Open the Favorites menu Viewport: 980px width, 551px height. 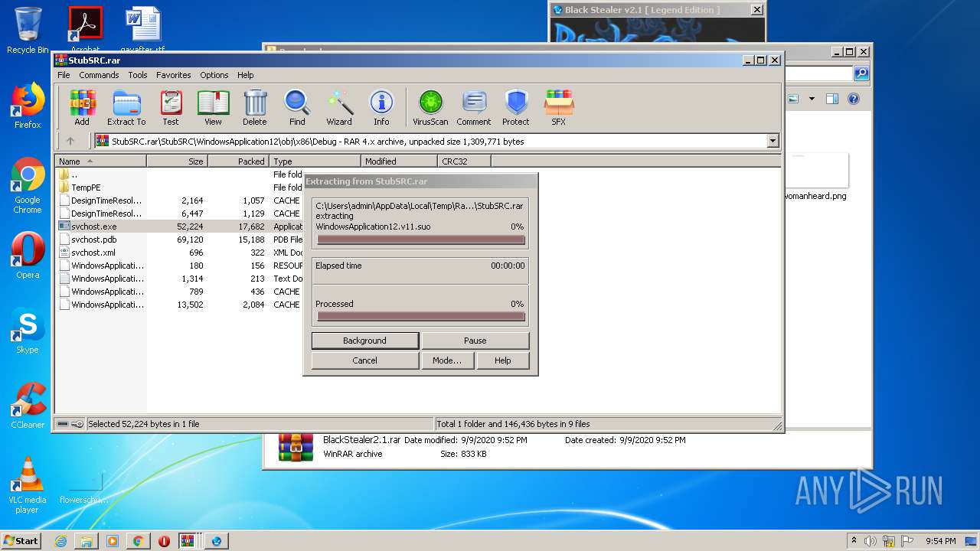[174, 75]
